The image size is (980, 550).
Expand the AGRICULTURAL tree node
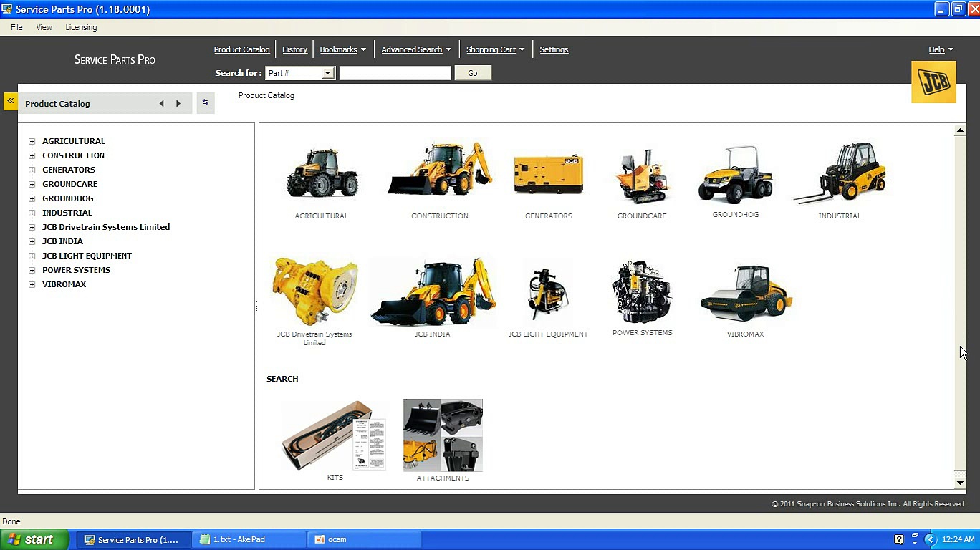pyautogui.click(x=32, y=141)
